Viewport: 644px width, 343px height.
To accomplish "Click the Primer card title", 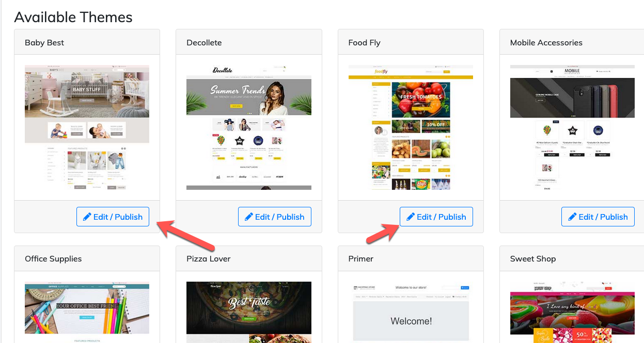I will pyautogui.click(x=361, y=258).
